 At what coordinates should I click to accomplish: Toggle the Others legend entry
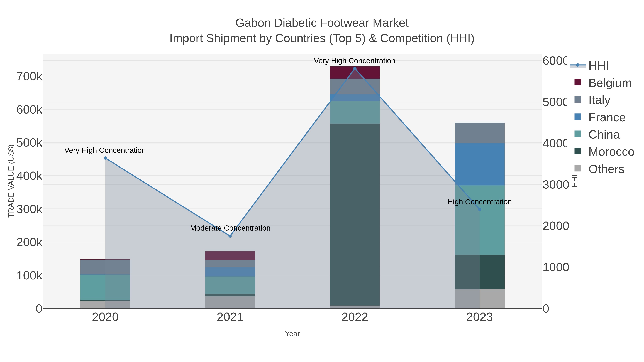[599, 169]
